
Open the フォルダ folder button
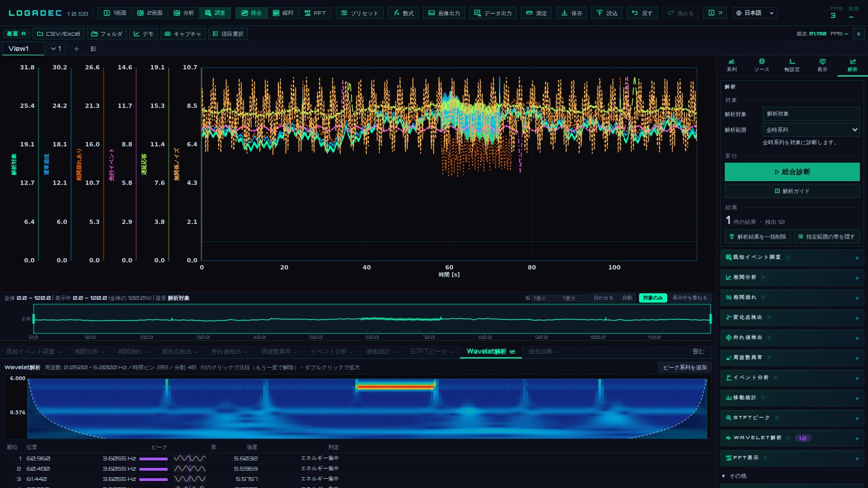click(x=107, y=34)
